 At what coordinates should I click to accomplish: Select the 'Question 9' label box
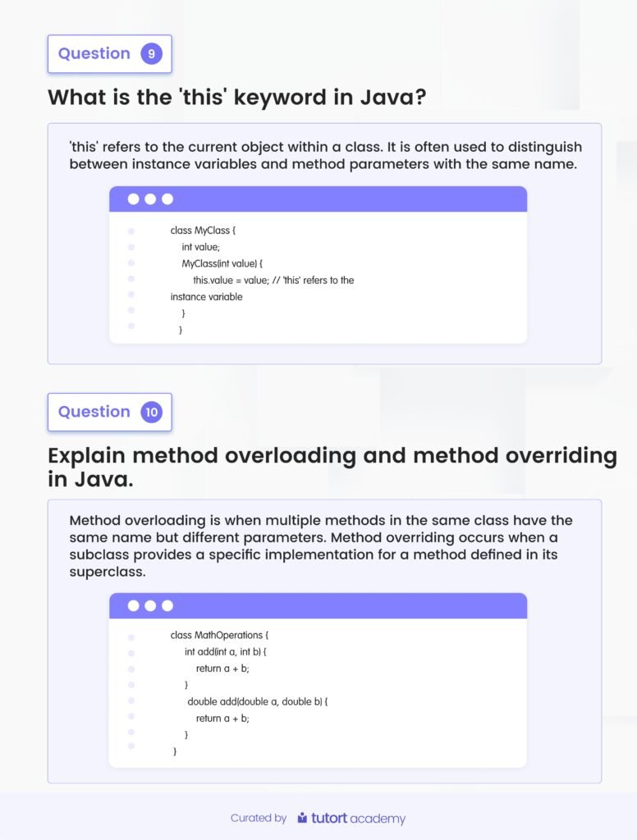[x=109, y=54]
